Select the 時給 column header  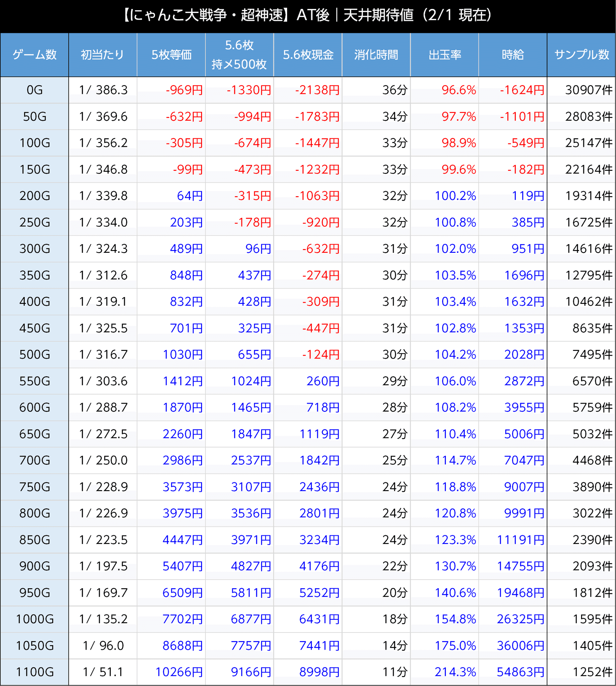pos(512,55)
